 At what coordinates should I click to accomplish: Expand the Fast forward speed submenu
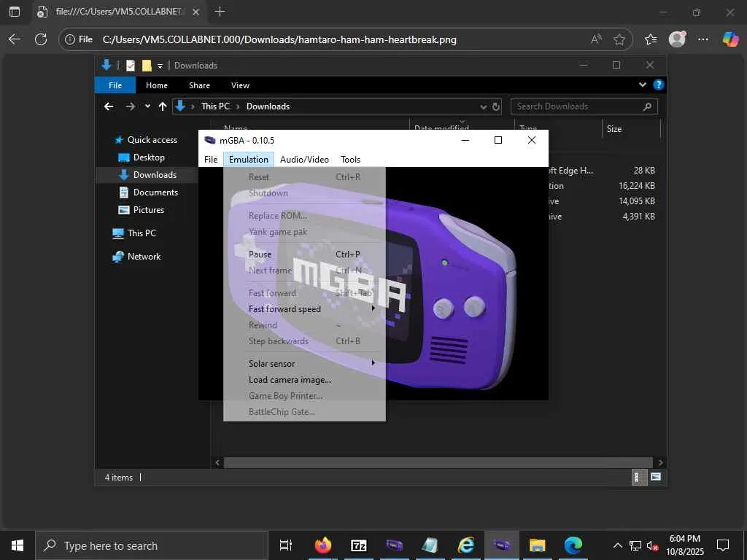304,309
